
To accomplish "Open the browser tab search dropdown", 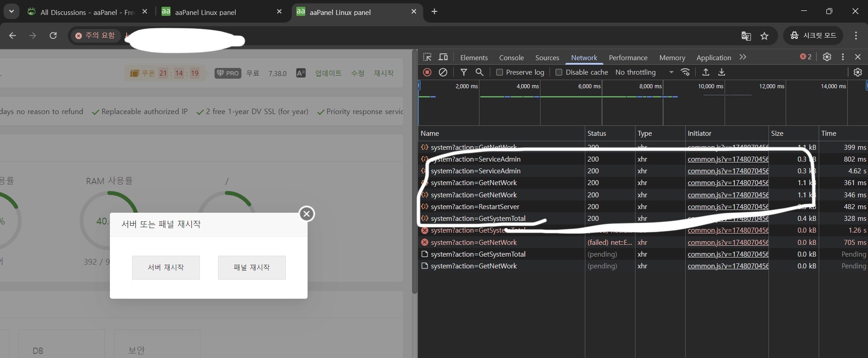I will (x=11, y=11).
